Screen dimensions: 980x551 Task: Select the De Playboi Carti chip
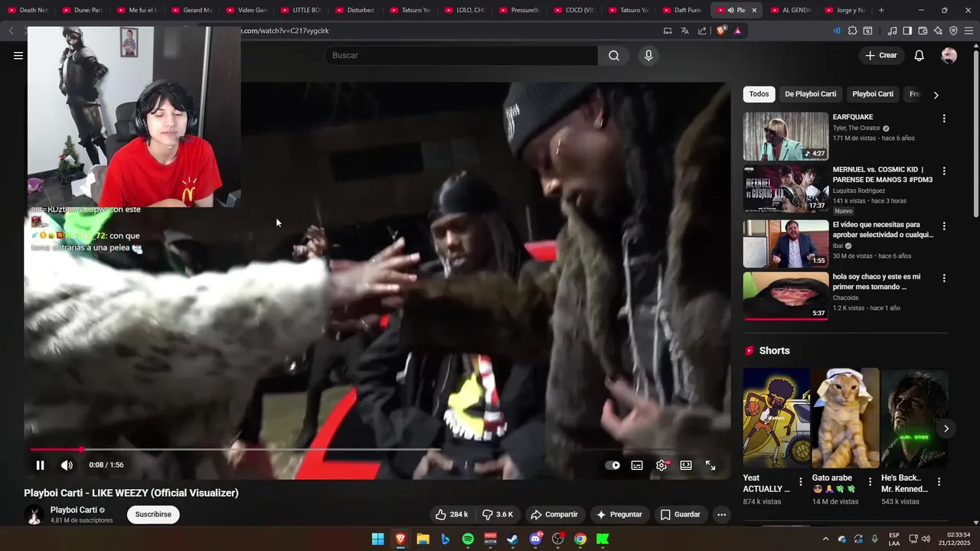pos(810,94)
